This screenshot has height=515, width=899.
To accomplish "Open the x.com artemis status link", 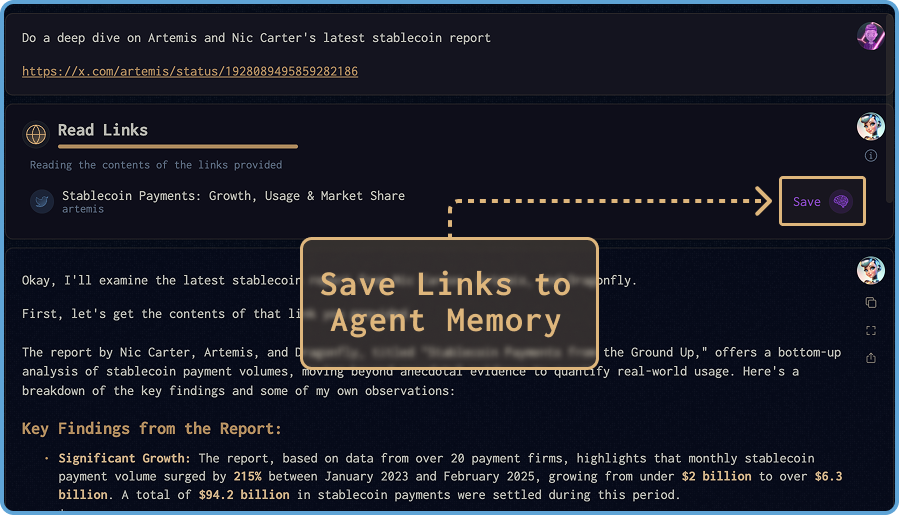I will pos(190,71).
